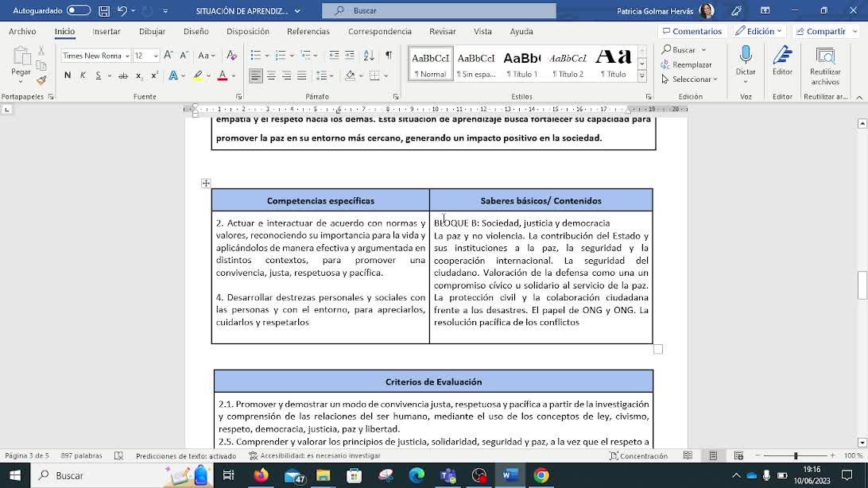Open Word app in taskbar
Image resolution: width=868 pixels, height=488 pixels.
510,475
